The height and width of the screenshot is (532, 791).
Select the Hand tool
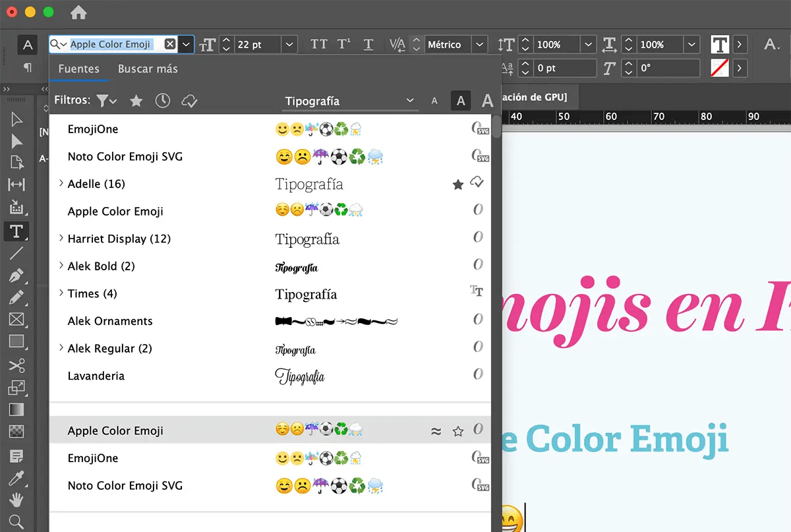16,501
